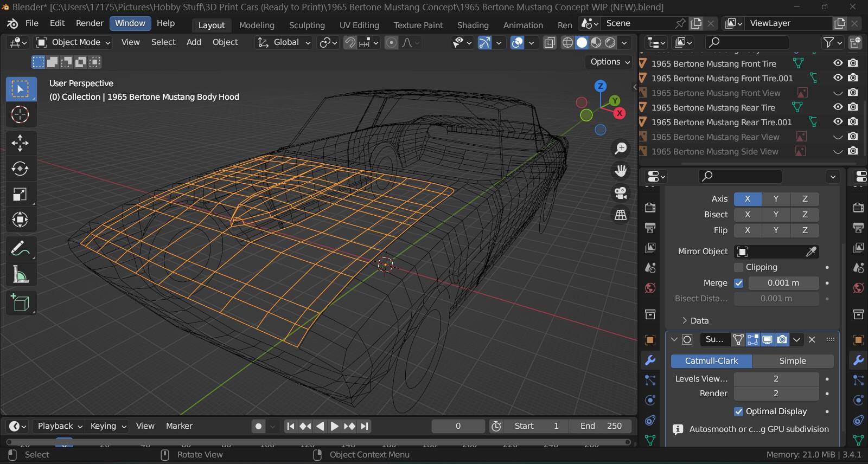Enable the Clipping checkbox

tap(738, 267)
